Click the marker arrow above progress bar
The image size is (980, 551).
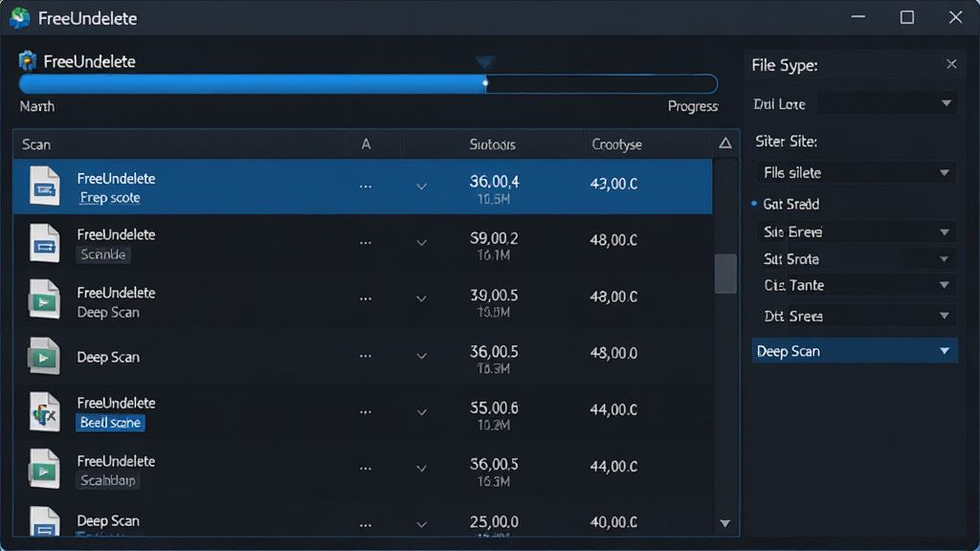pyautogui.click(x=485, y=62)
